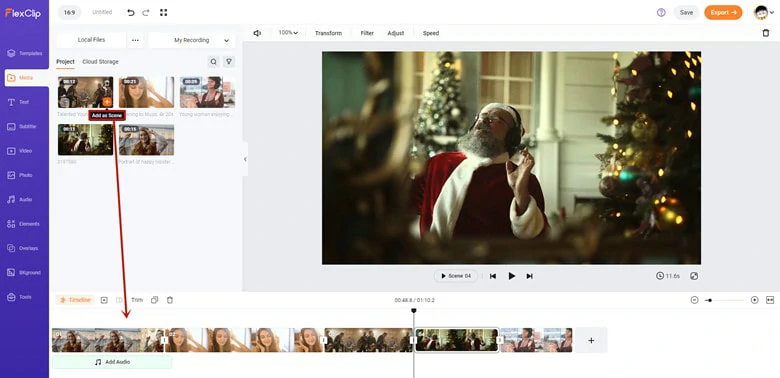Delete the selected scene with the trash icon
Screen dimensions: 780x378
tap(170, 300)
